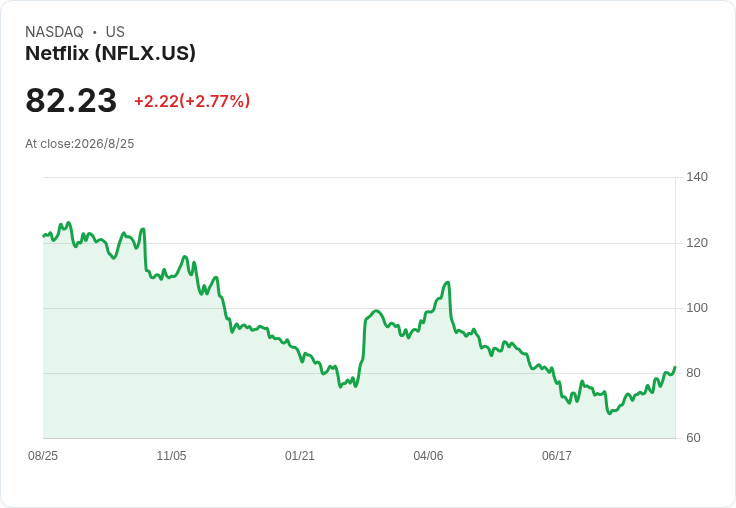Image resolution: width=736 pixels, height=508 pixels.
Task: Select the 11/05 x-axis date label
Action: tap(171, 455)
